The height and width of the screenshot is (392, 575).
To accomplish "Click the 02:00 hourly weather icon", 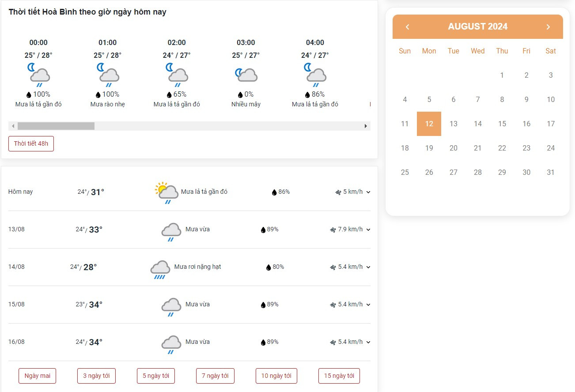I will 177,75.
